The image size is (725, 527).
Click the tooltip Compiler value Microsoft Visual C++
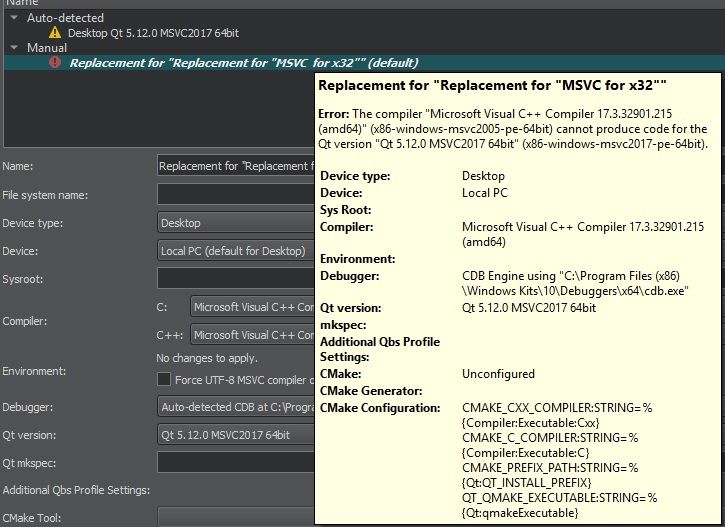(x=583, y=234)
